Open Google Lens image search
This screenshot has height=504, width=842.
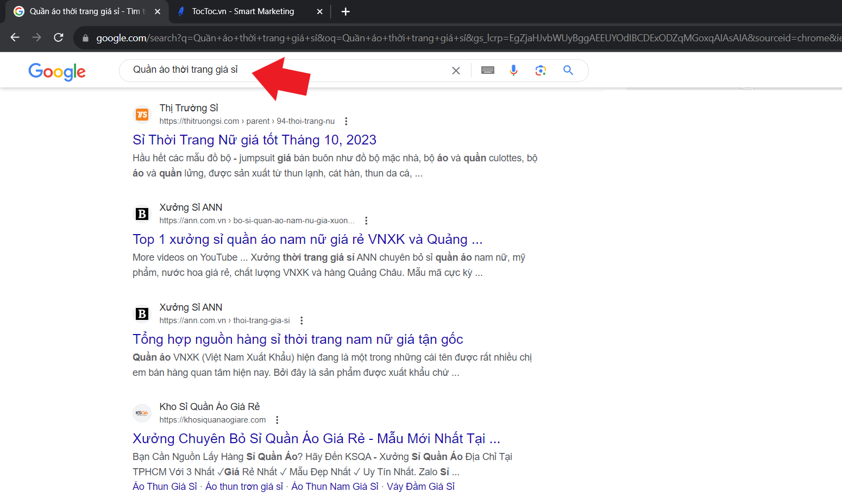pos(540,70)
